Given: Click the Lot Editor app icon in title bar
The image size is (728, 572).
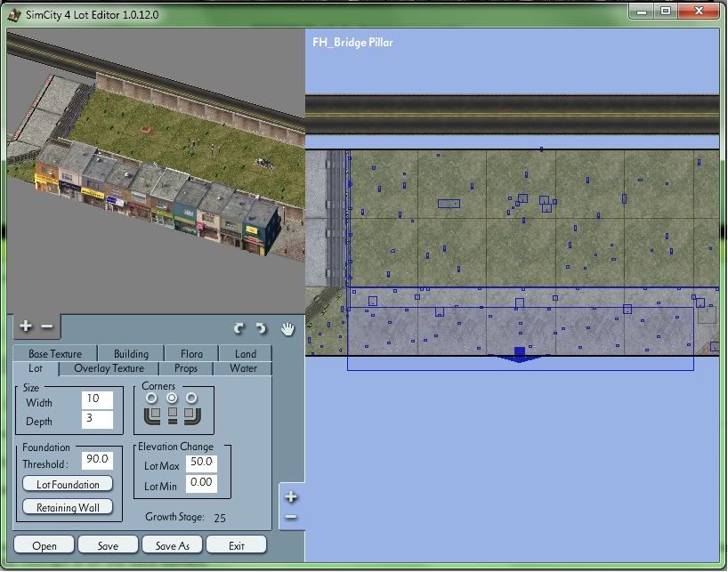Looking at the screenshot, I should (14, 14).
